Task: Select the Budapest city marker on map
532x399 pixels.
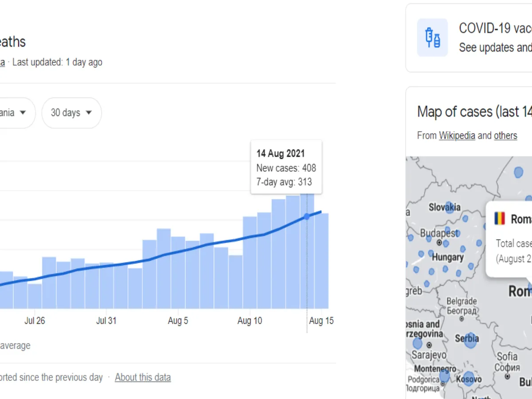Action: [439, 243]
